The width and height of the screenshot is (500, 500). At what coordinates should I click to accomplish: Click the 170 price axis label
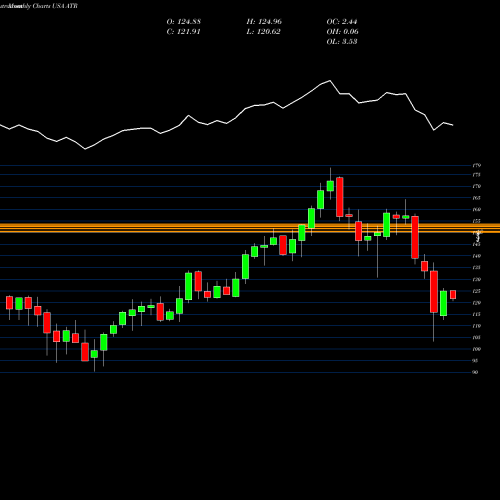click(x=476, y=186)
